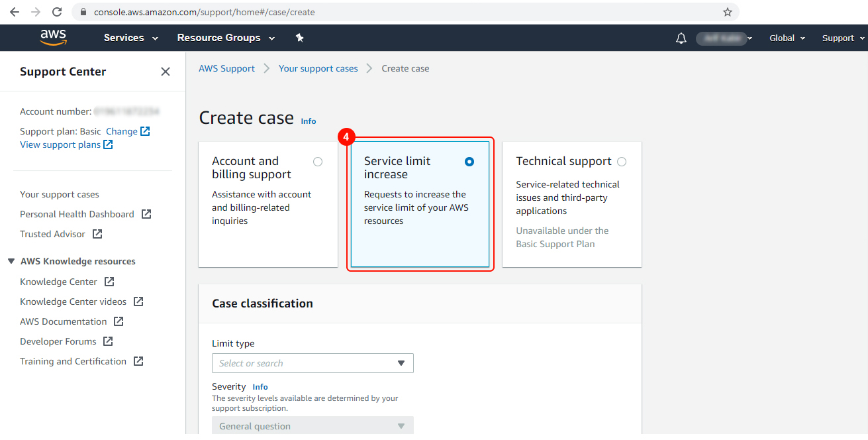This screenshot has height=440, width=868.
Task: Click the Knowledge Center external link icon
Action: [108, 281]
